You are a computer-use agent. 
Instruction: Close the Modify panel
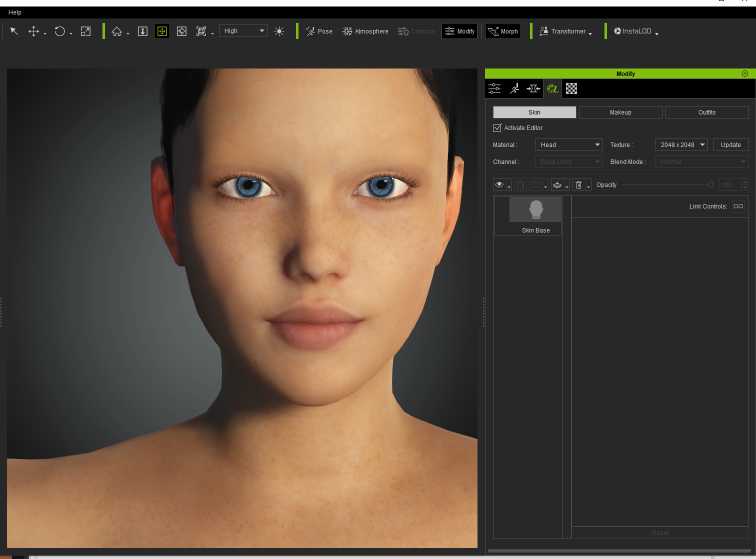click(745, 73)
